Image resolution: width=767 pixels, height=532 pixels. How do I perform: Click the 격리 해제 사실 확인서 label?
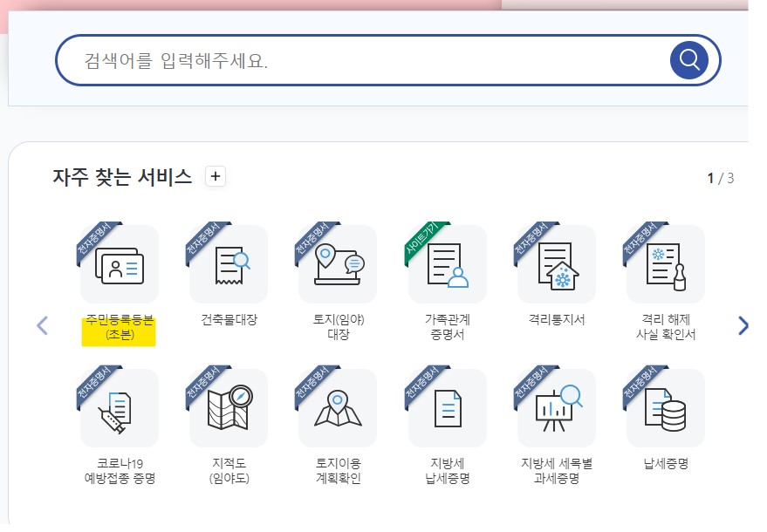pyautogui.click(x=666, y=327)
